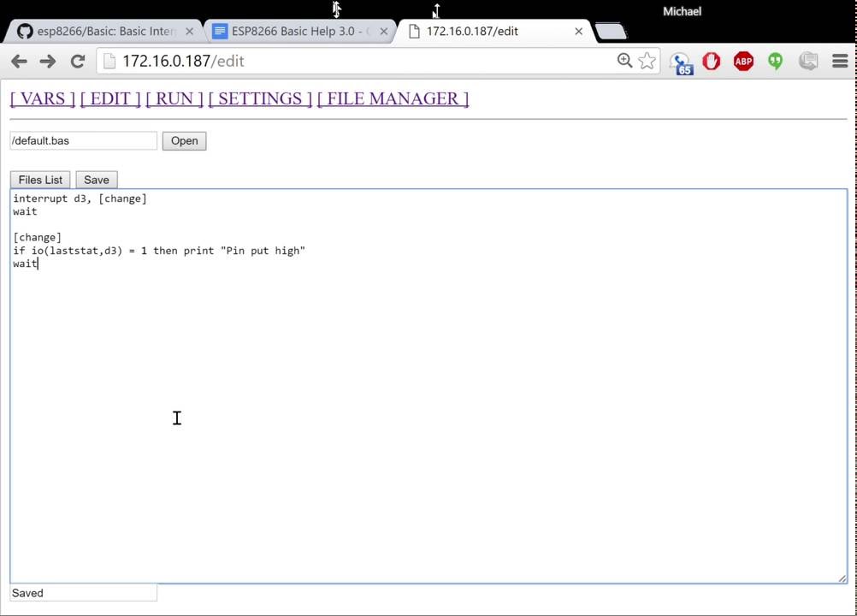Click the line 'interrupt d3, [change]'
This screenshot has width=857, height=616.
pyautogui.click(x=80, y=198)
